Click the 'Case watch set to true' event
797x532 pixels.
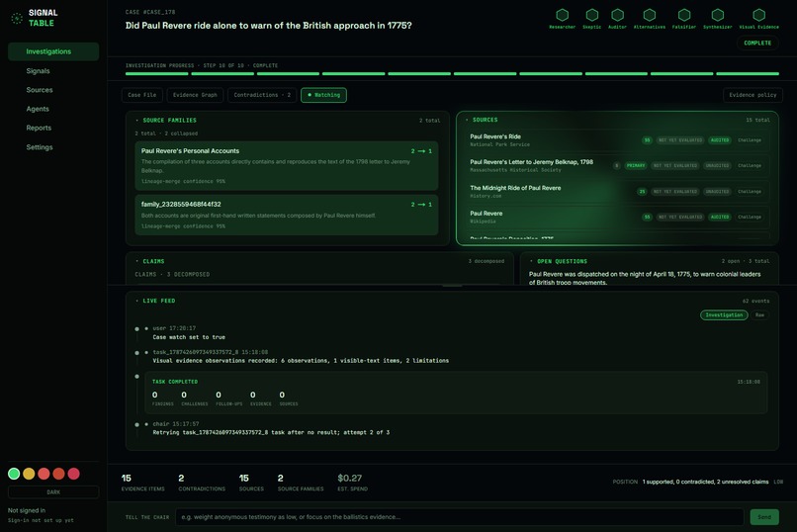coord(189,337)
